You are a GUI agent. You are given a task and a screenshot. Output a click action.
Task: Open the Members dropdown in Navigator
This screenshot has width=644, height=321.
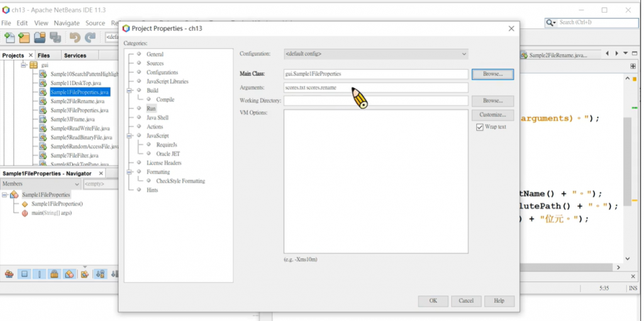[x=41, y=184]
